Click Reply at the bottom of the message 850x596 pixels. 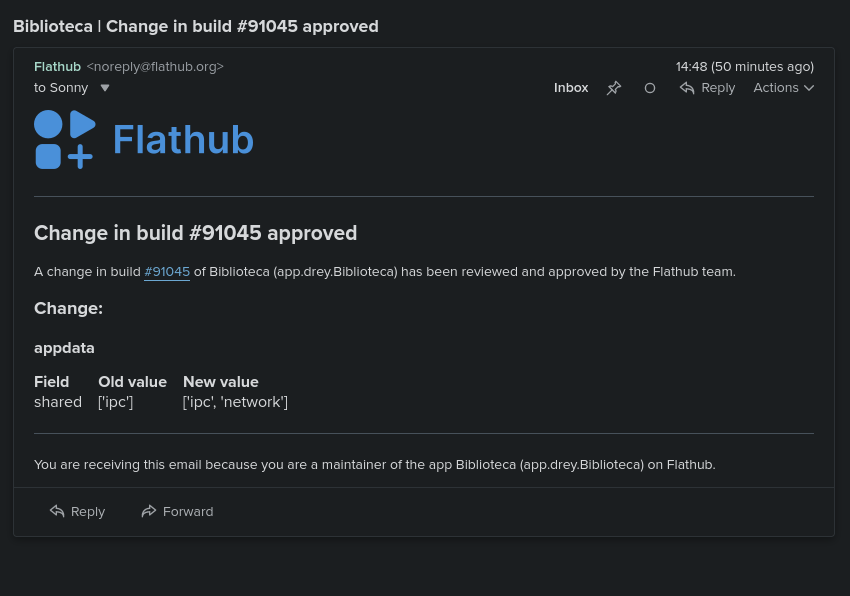pos(77,511)
